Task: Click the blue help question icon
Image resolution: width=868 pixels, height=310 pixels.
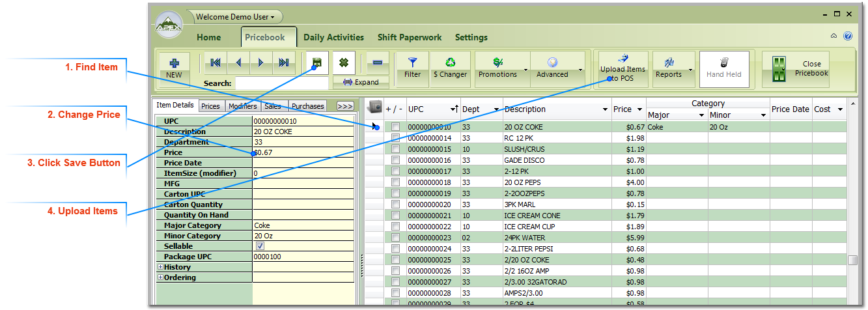Action: (848, 36)
